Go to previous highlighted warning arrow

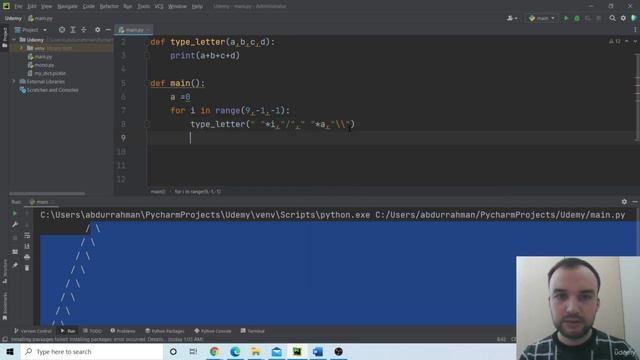point(627,41)
